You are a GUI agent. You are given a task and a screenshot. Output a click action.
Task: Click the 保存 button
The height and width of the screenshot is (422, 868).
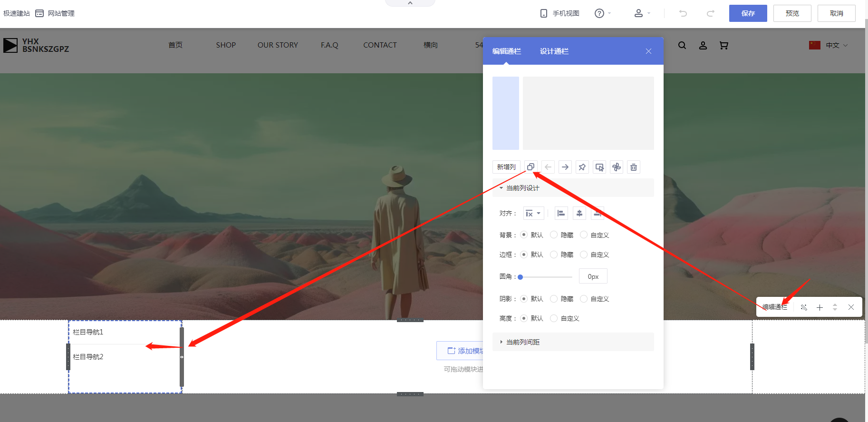tap(748, 13)
